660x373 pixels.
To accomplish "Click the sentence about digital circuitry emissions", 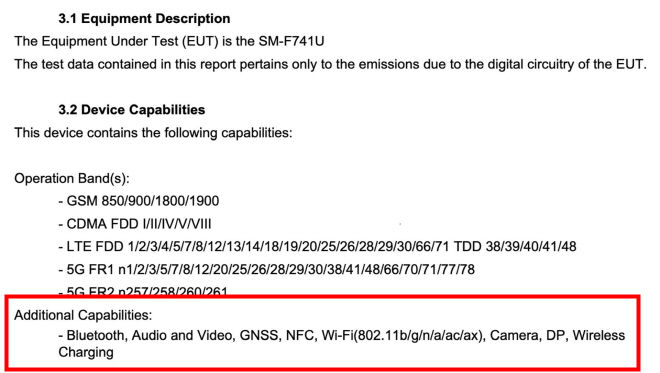I will [x=330, y=64].
